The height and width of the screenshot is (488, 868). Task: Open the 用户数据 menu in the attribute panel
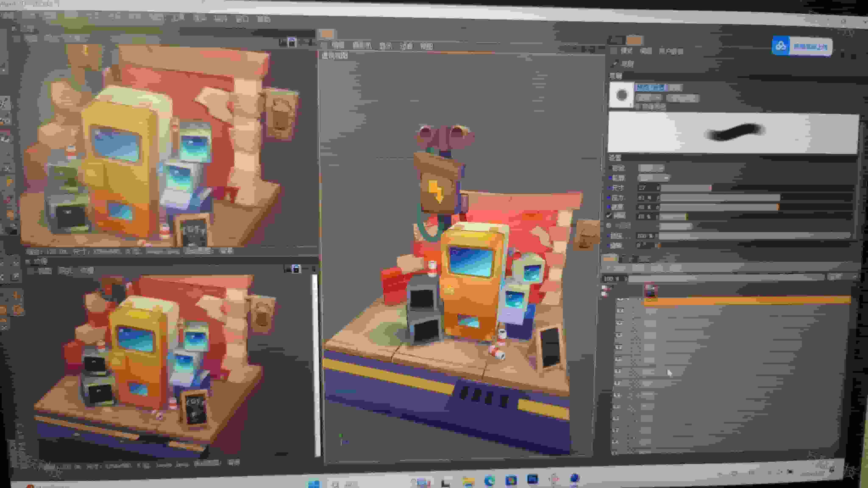pyautogui.click(x=671, y=51)
